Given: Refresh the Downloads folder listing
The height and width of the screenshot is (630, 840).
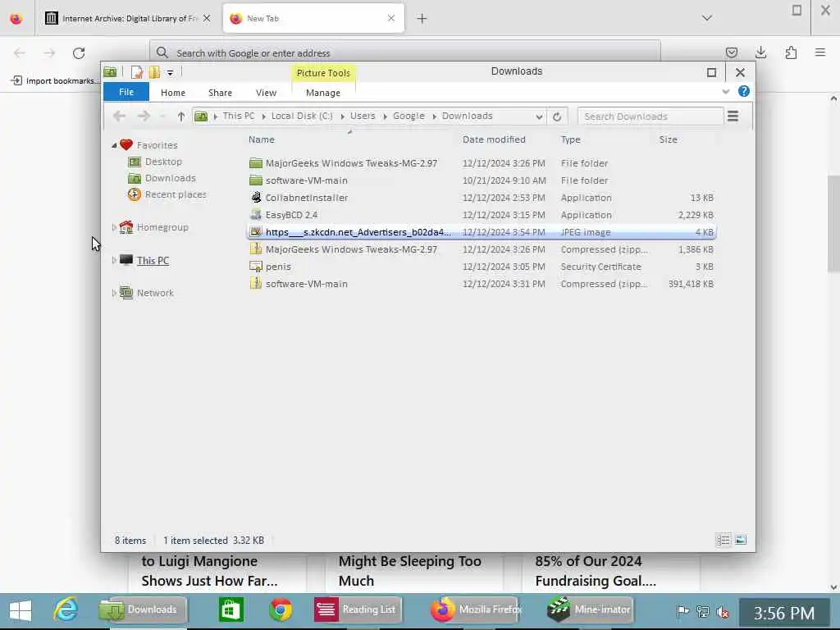Looking at the screenshot, I should click(557, 116).
